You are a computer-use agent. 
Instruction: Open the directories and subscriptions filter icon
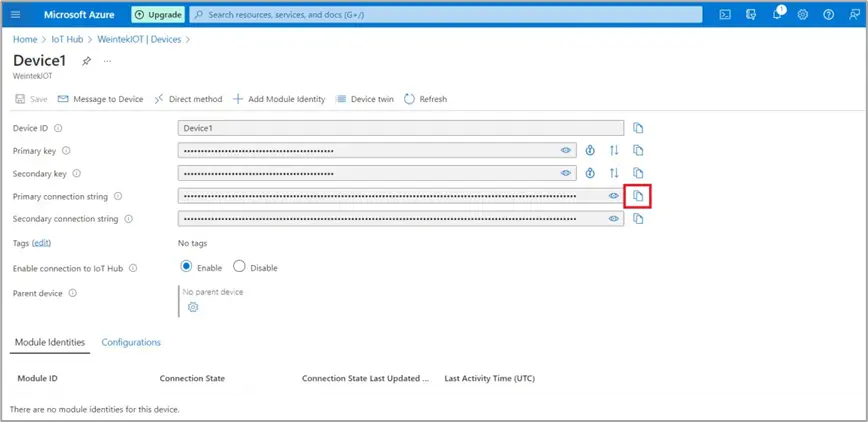pos(751,15)
